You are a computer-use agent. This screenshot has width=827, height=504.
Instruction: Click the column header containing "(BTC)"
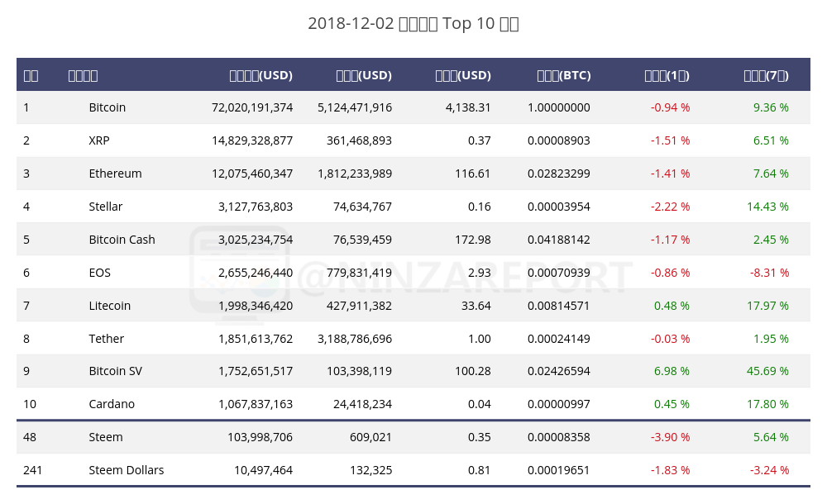coord(564,75)
